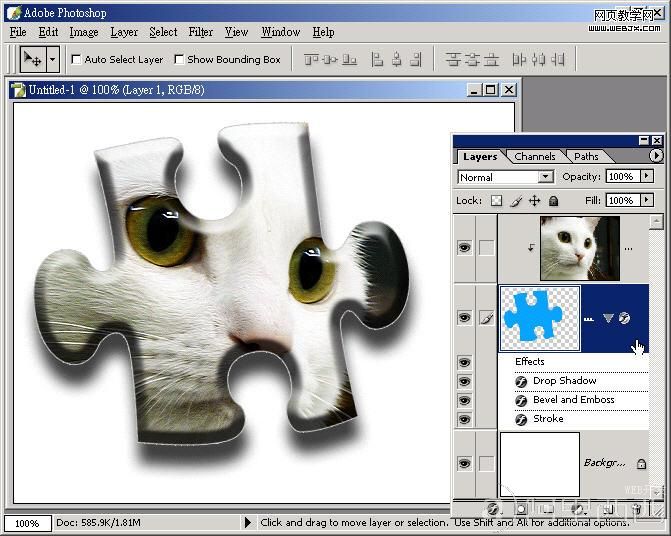Click Distribute Vertical Centers icon
The width and height of the screenshot is (671, 536).
point(472,59)
